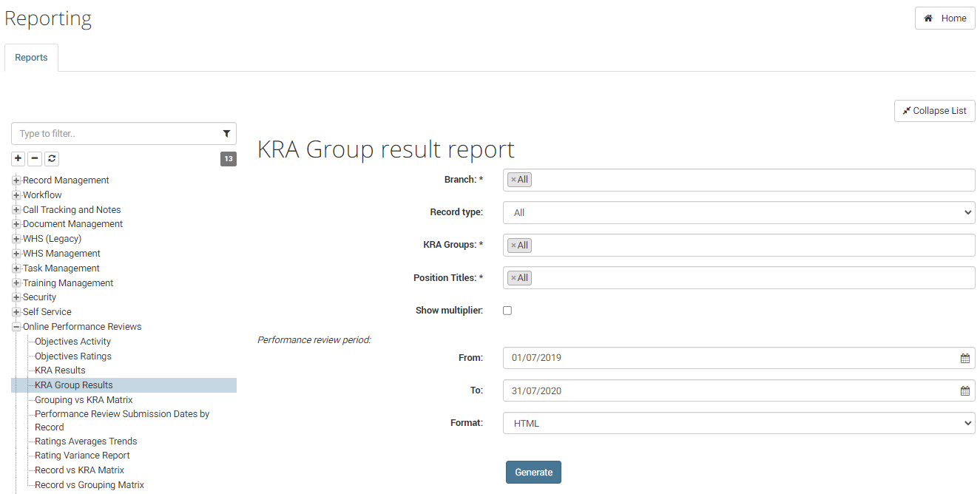Click inside the Type to filter box
Image resolution: width=980 pixels, height=494 pixels.
point(111,133)
